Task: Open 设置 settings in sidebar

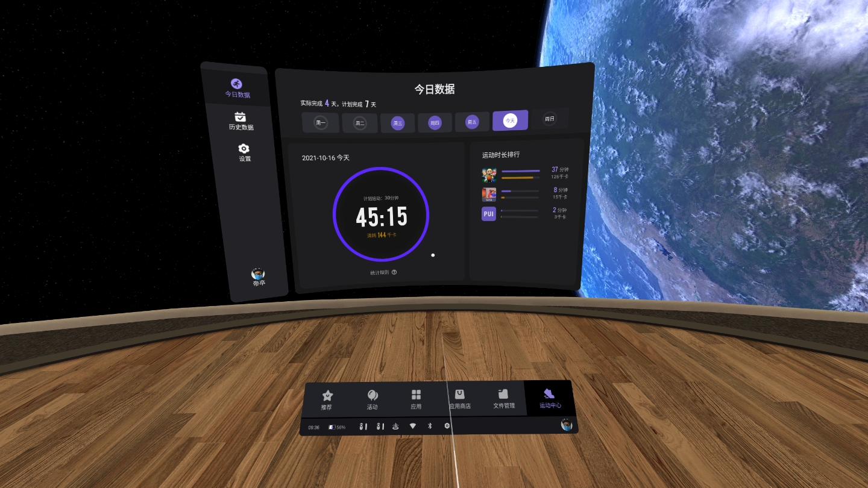Action: [244, 152]
